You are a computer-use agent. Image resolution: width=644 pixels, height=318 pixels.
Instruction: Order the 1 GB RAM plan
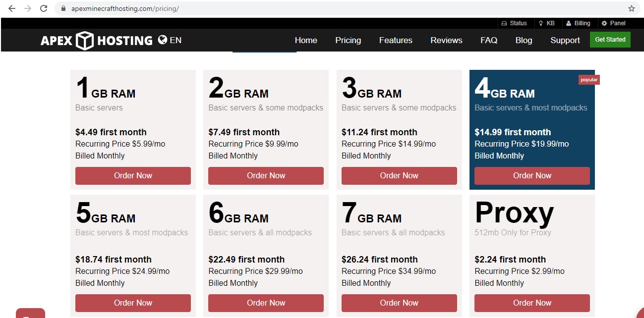pos(133,176)
